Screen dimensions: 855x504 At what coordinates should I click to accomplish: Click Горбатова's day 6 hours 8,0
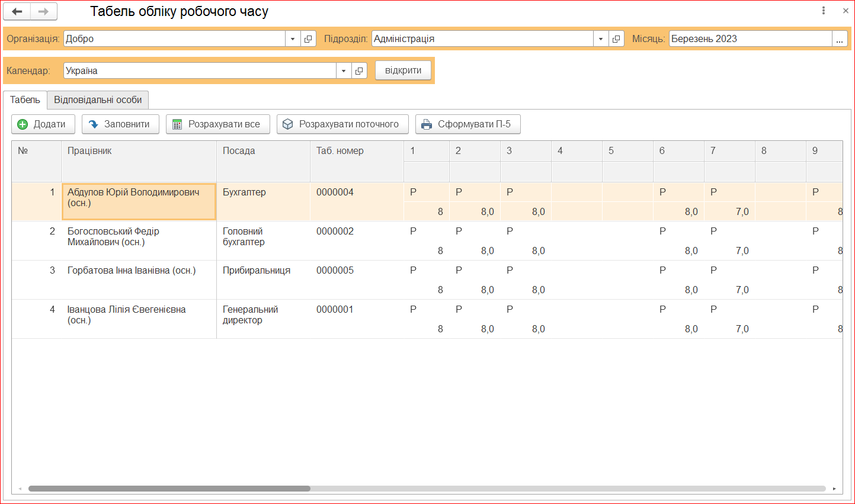pos(678,290)
